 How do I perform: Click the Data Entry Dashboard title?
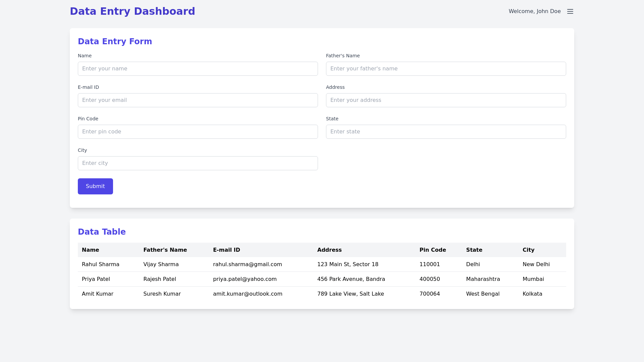[132, 11]
